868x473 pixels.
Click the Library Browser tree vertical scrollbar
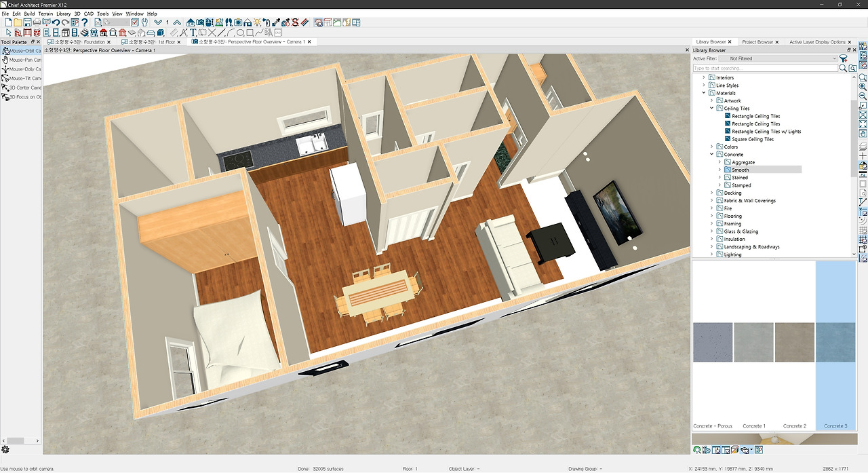pos(854,138)
